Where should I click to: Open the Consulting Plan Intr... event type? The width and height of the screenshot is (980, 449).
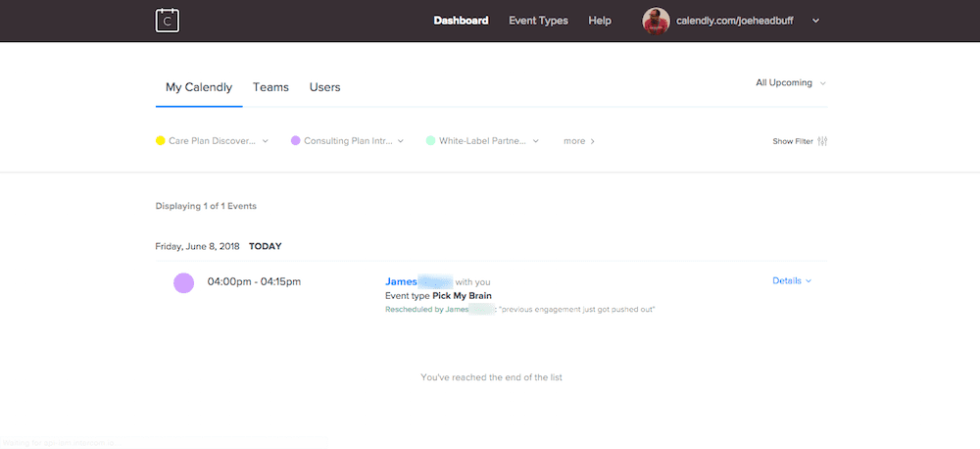click(348, 141)
